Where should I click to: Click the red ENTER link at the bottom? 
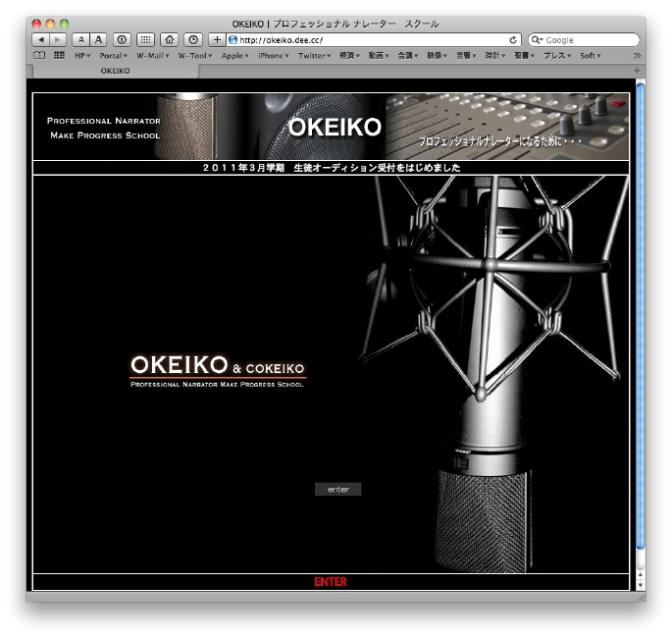click(331, 582)
